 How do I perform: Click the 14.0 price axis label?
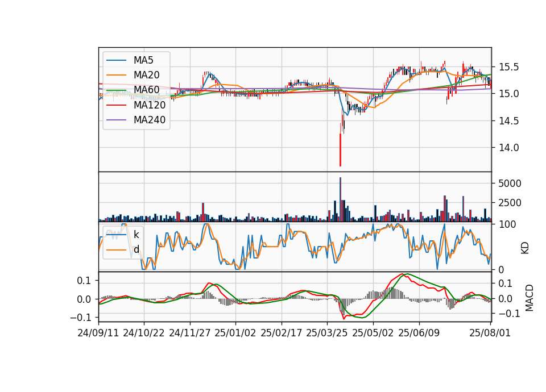point(508,148)
